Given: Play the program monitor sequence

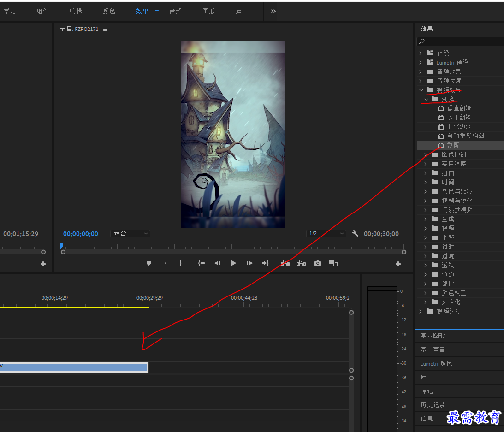Looking at the screenshot, I should pyautogui.click(x=233, y=263).
